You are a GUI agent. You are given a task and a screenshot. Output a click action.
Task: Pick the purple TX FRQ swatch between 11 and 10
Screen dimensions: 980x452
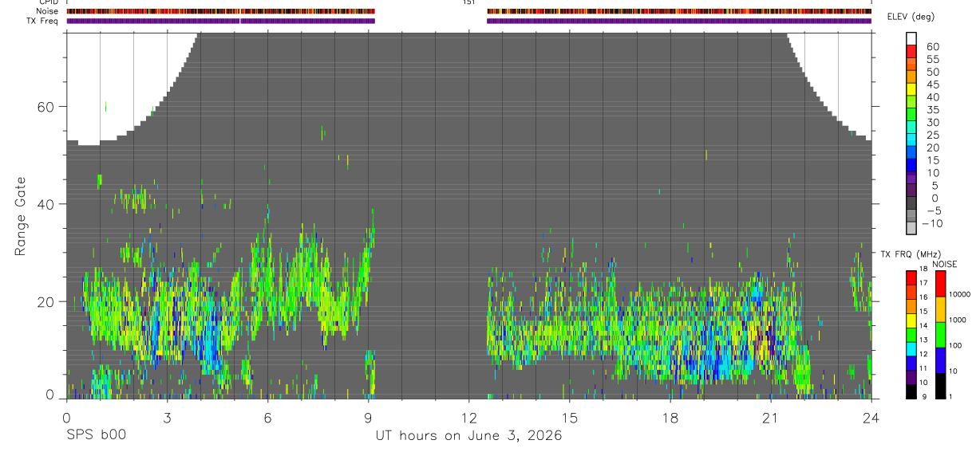tap(911, 377)
